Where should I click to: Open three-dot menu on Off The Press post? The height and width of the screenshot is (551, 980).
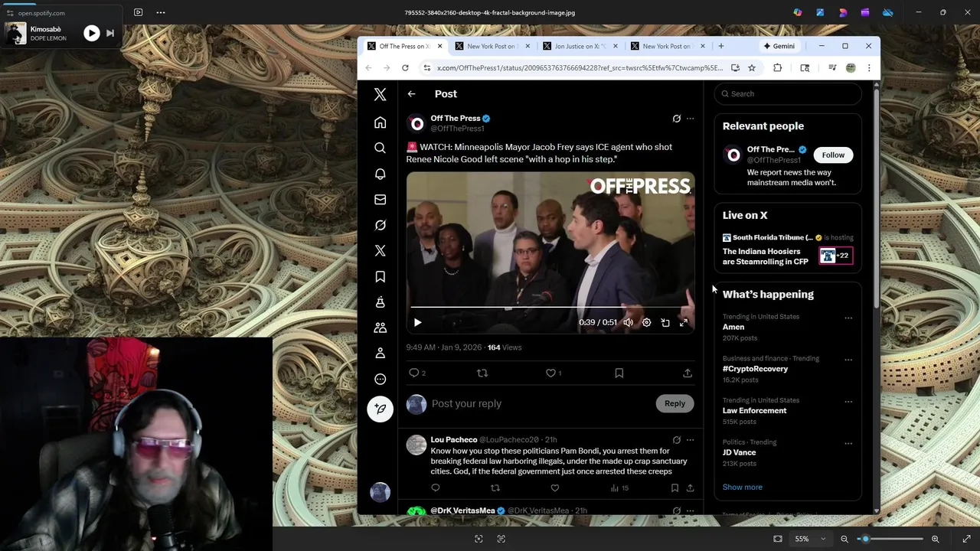tap(690, 119)
